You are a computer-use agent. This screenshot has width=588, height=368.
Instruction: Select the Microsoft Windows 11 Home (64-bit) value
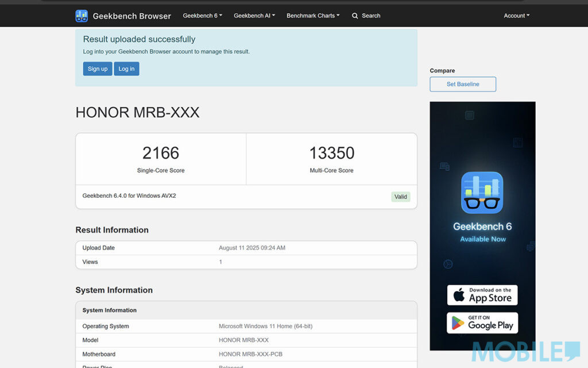(x=265, y=327)
